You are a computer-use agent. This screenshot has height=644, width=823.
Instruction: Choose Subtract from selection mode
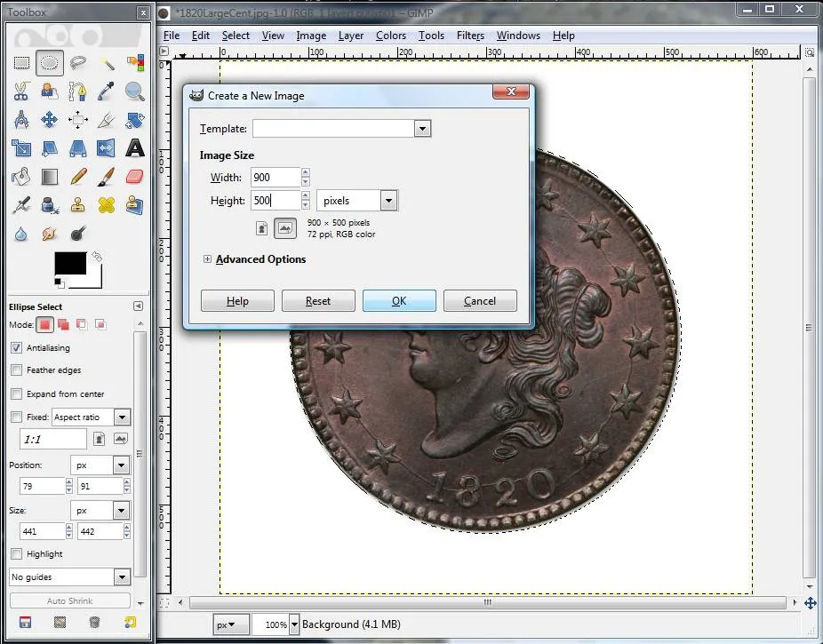pyautogui.click(x=82, y=324)
